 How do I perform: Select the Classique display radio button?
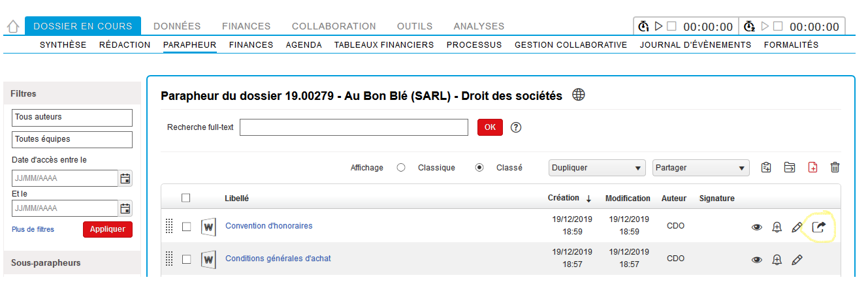point(402,167)
